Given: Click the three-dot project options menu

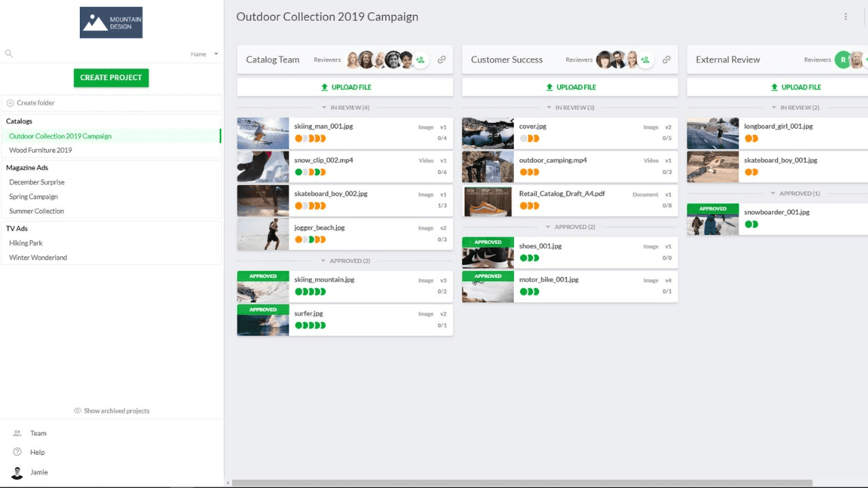Looking at the screenshot, I should tap(846, 17).
